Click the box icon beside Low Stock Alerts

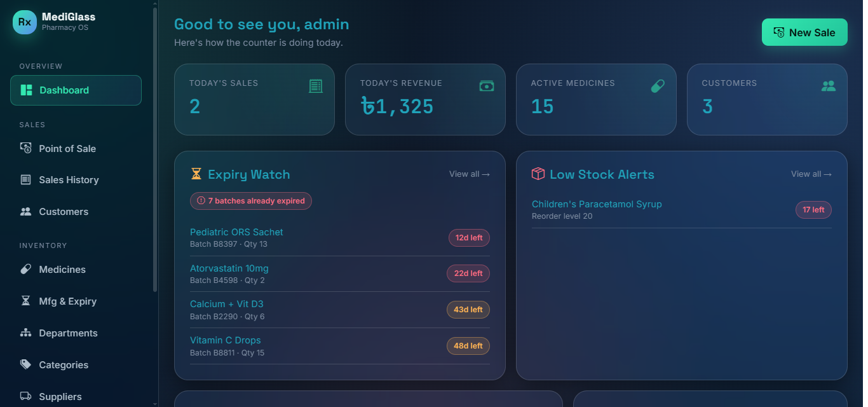pyautogui.click(x=538, y=174)
